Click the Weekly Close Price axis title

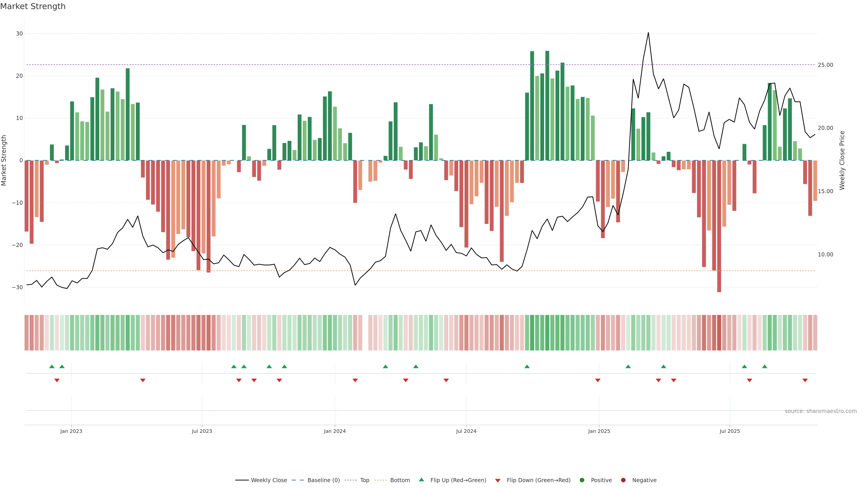pos(842,160)
